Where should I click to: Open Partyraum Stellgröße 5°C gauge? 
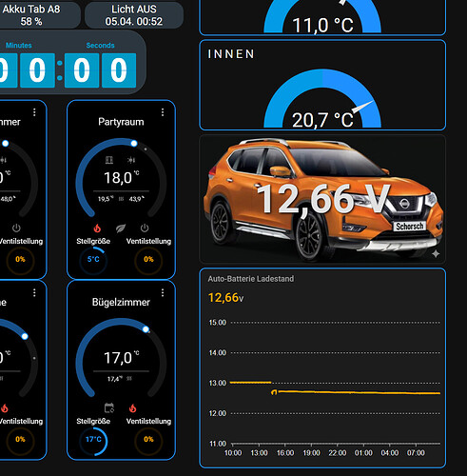point(93,260)
